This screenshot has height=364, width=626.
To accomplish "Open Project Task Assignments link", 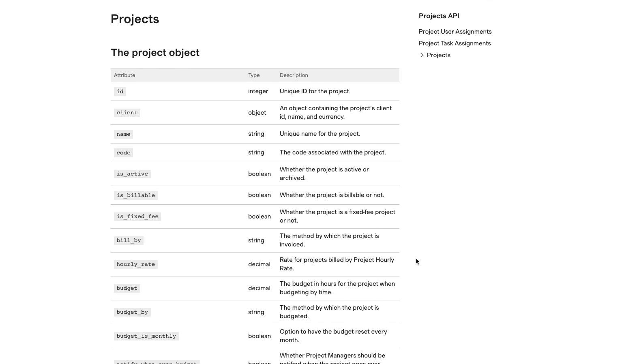I will pyautogui.click(x=454, y=43).
